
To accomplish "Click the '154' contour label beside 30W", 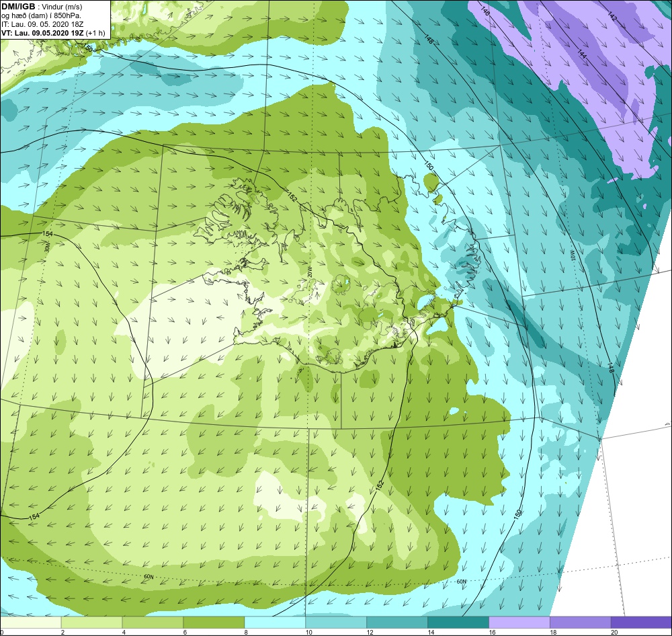I will click(x=48, y=234).
